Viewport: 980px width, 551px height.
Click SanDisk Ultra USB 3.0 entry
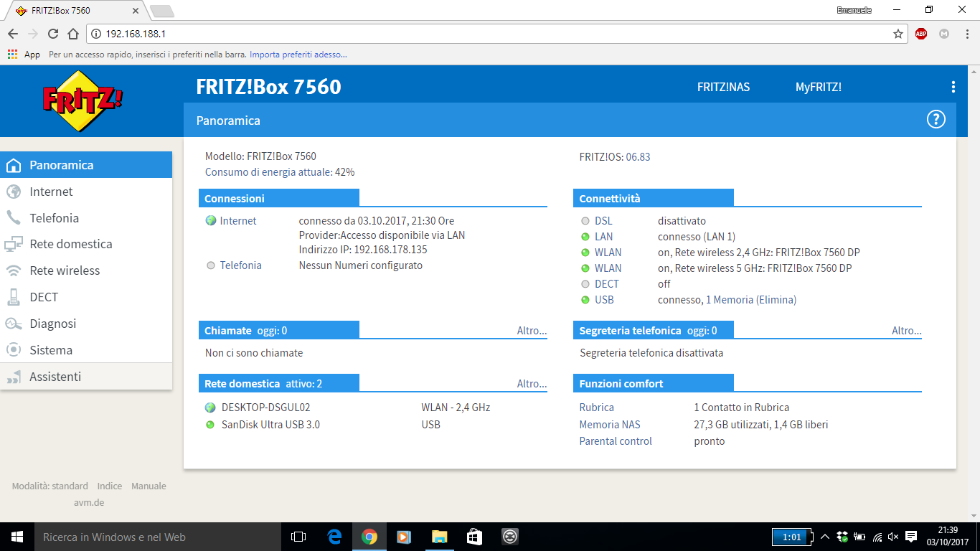click(x=270, y=425)
